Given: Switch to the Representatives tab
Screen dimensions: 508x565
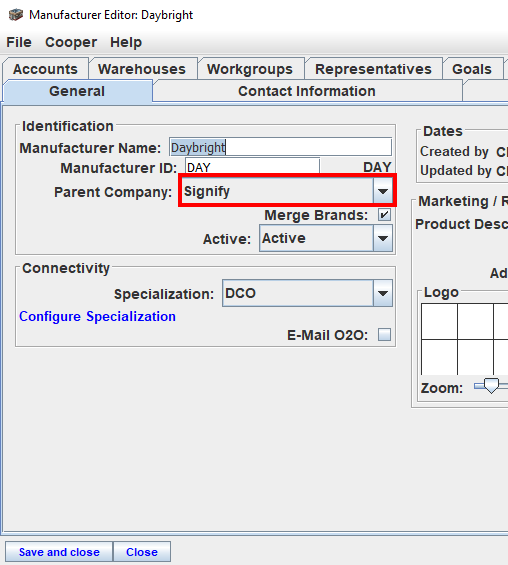Looking at the screenshot, I should pos(373,68).
